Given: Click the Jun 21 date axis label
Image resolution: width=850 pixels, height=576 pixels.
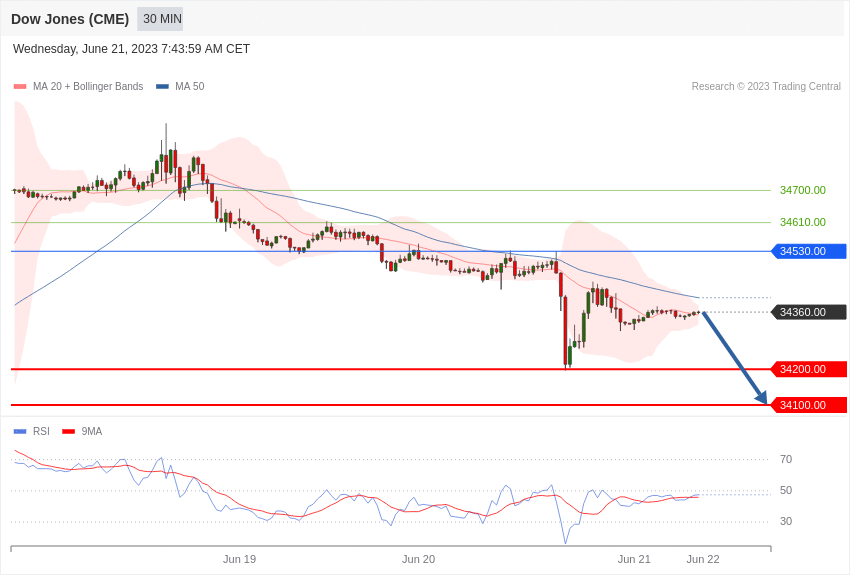Looking at the screenshot, I should (x=634, y=559).
